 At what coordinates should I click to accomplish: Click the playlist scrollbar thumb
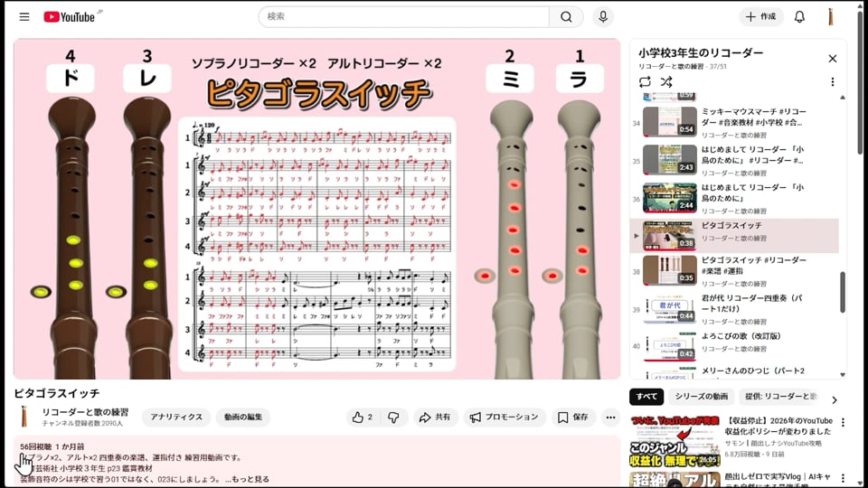pos(842,292)
